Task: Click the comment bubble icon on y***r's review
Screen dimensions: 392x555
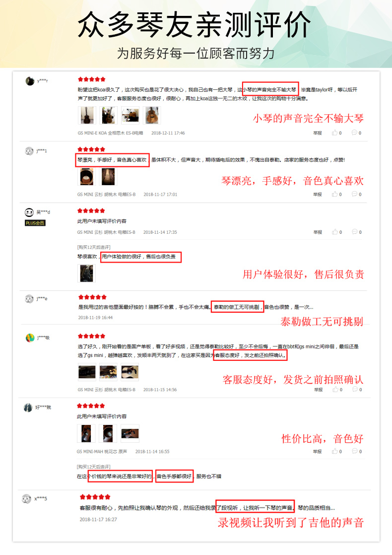Action: (354, 133)
